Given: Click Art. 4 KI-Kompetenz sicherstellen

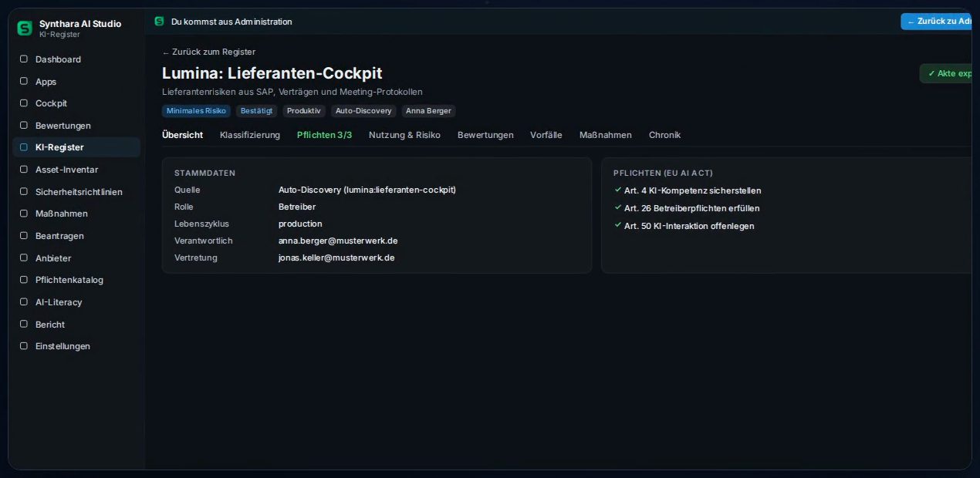Looking at the screenshot, I should [692, 190].
